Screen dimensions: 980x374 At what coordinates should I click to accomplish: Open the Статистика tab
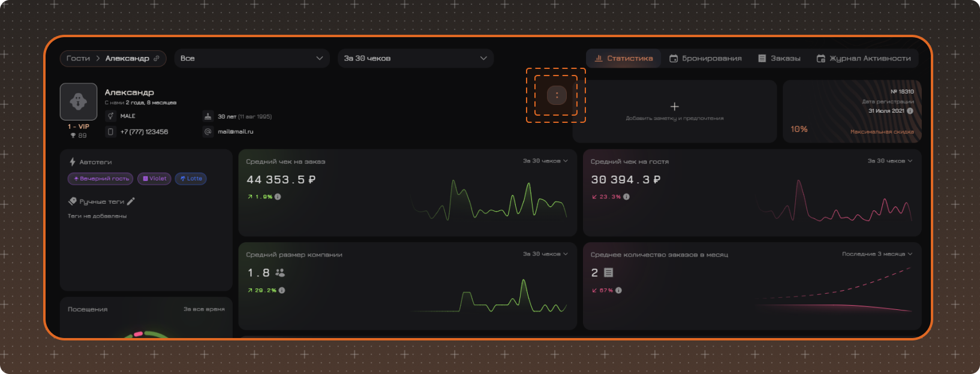pyautogui.click(x=624, y=59)
